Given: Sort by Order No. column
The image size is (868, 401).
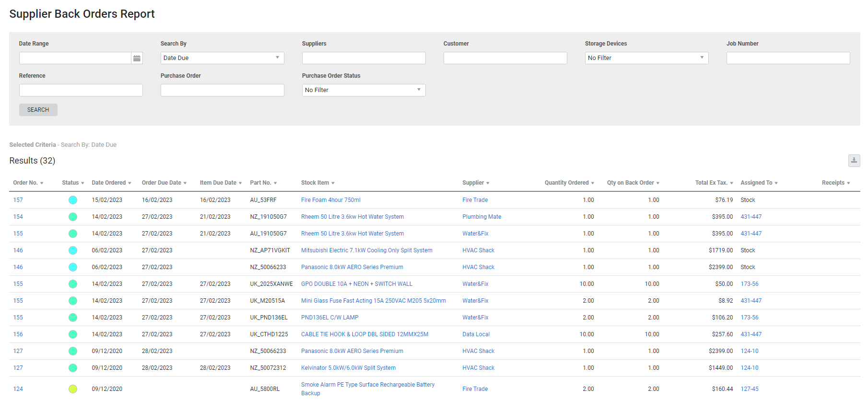Looking at the screenshot, I should [28, 183].
